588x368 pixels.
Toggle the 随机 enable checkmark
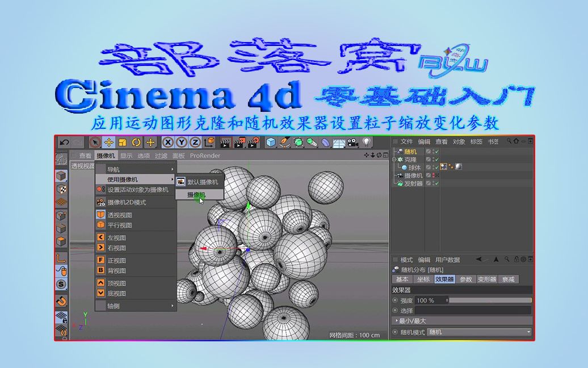pos(437,152)
